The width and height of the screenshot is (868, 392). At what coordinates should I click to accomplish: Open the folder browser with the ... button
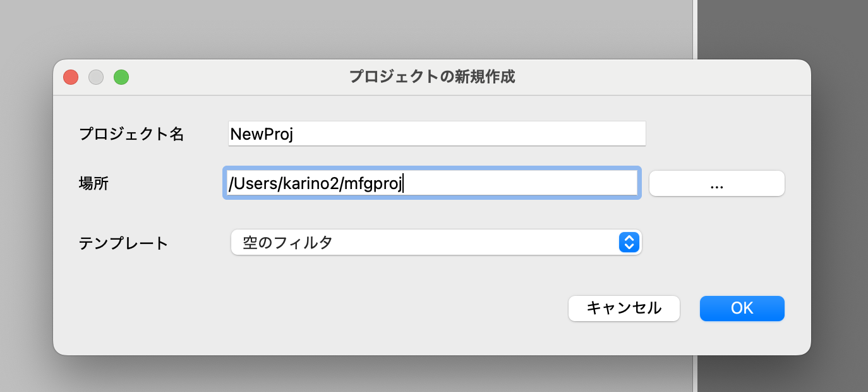tap(716, 183)
